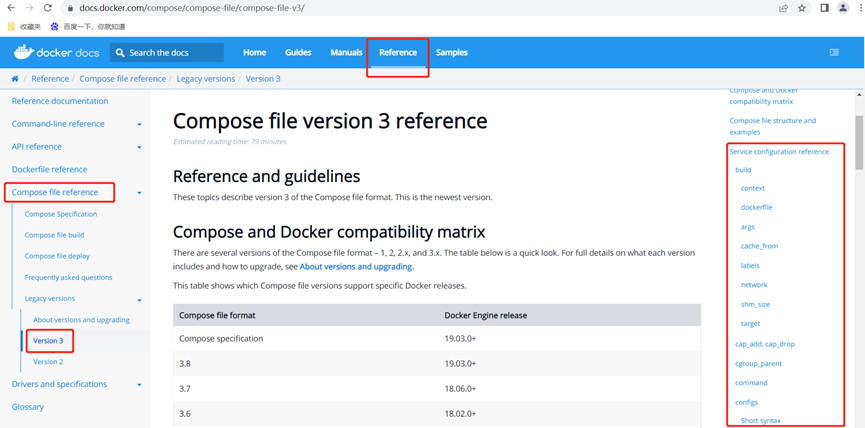
Task: Click the Compose file reference breadcrumb link
Action: coord(122,79)
